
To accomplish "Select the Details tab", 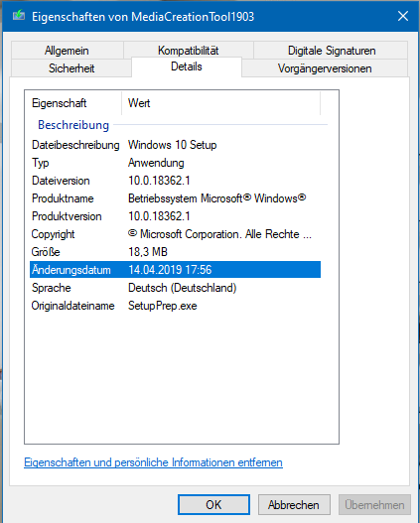I will [186, 66].
